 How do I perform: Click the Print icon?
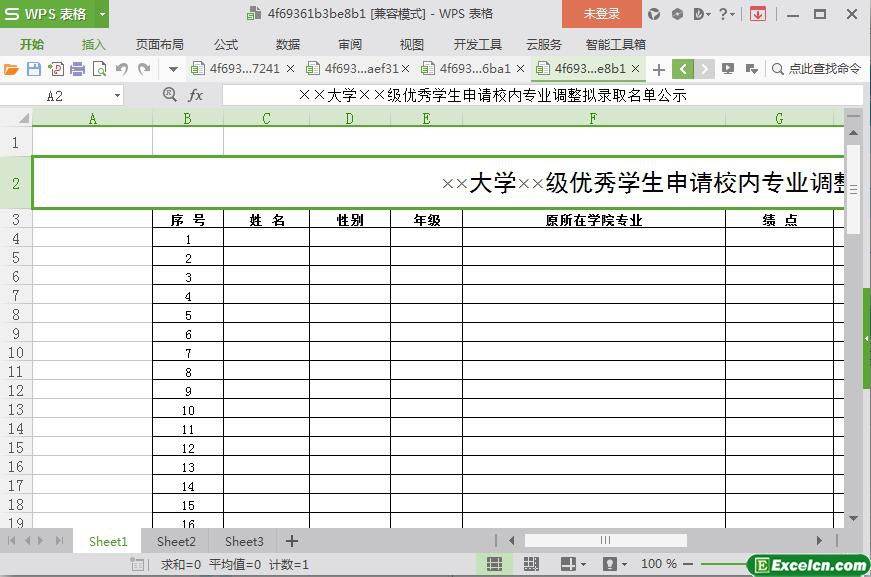coord(77,69)
